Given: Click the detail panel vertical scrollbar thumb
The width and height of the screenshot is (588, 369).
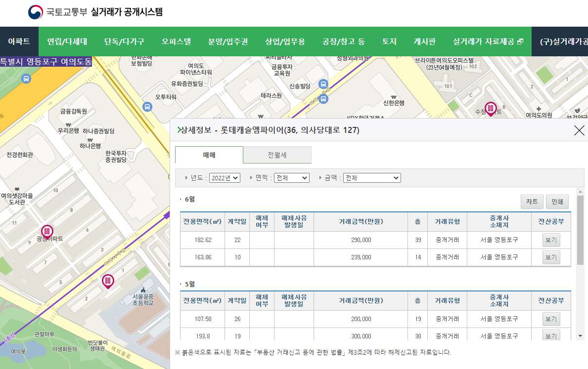Looking at the screenshot, I should 580,230.
